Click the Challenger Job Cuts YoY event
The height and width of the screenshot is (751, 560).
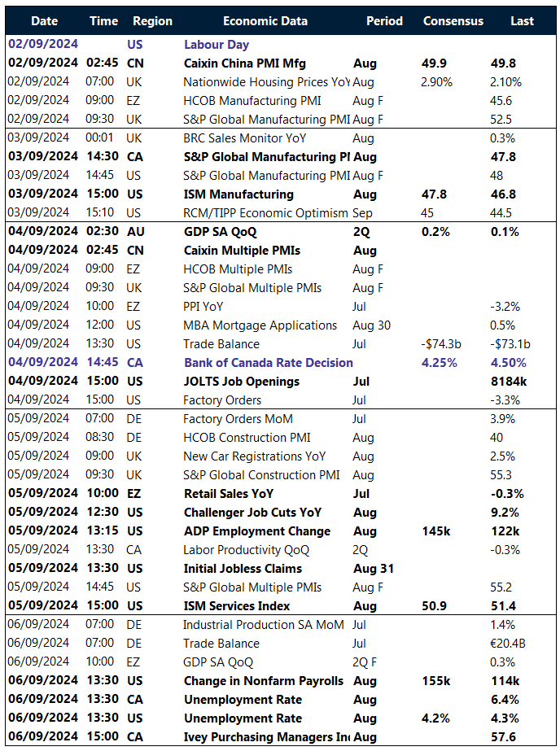[x=252, y=513]
